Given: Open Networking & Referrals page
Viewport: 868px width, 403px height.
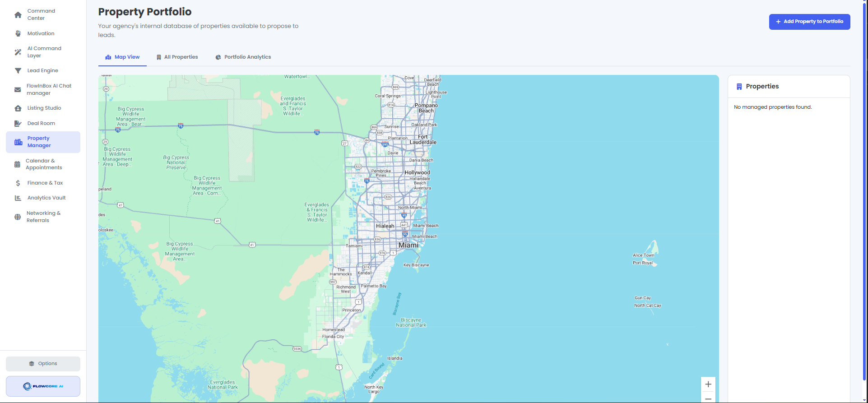Looking at the screenshot, I should coord(43,217).
